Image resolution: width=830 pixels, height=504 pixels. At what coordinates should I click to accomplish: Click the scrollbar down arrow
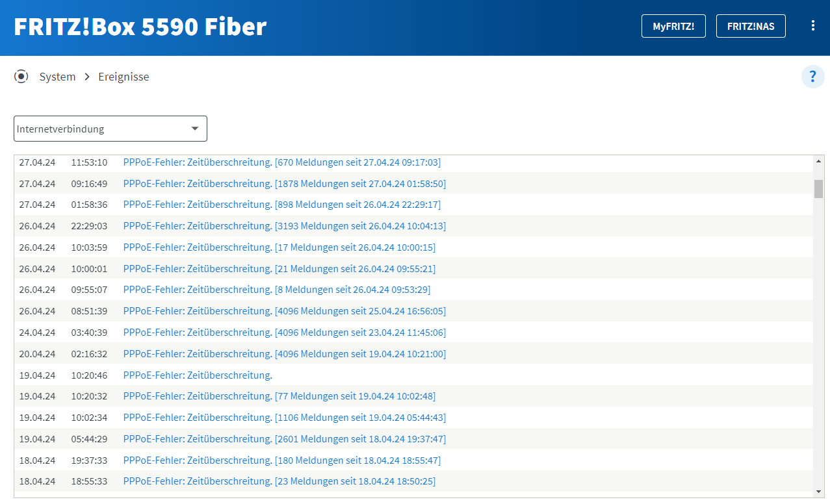pyautogui.click(x=818, y=492)
